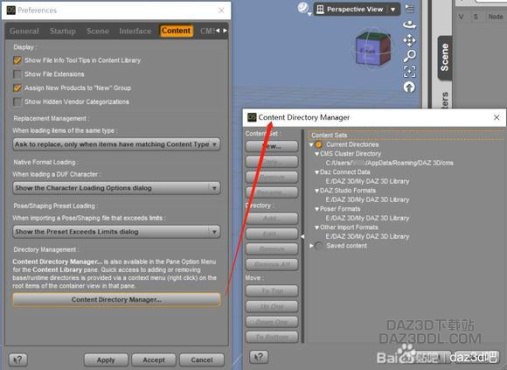Click the New... content set button
Viewport: 507px width, 370px height.
(272, 146)
